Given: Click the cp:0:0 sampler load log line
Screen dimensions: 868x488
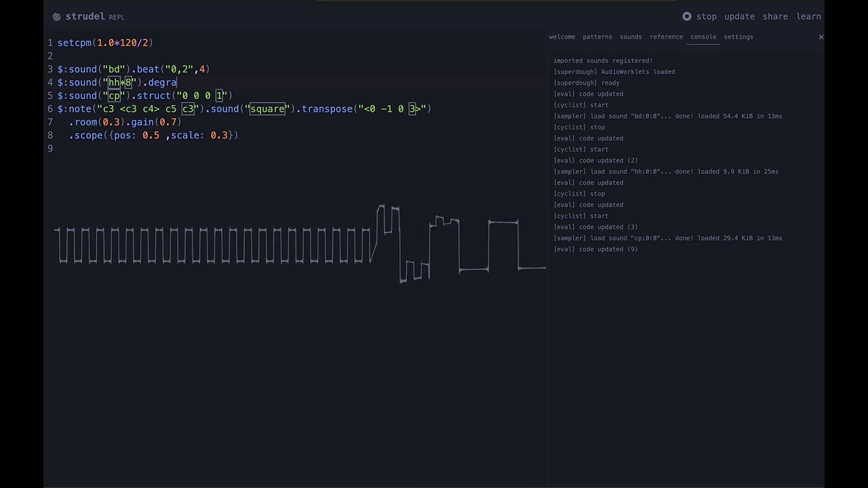Looking at the screenshot, I should [x=668, y=239].
